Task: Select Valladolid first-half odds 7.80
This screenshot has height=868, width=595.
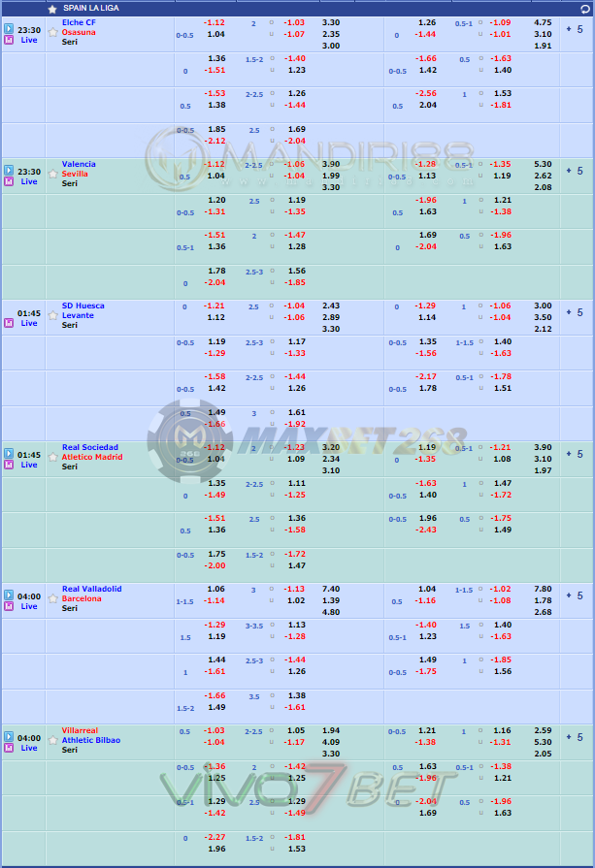Action: click(x=543, y=590)
